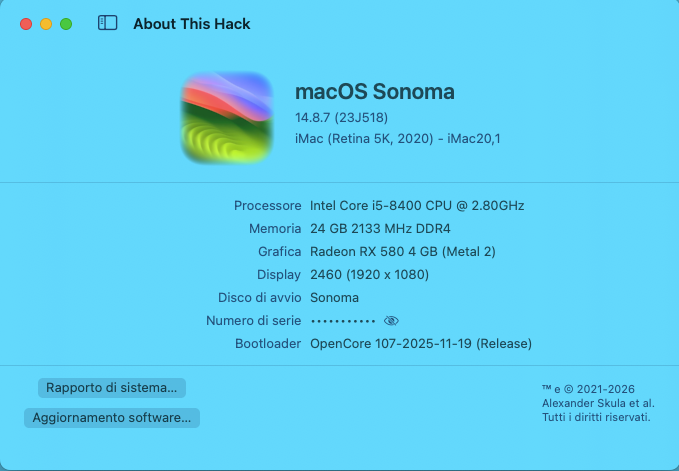Toggle the sidebar panel icon
Image resolution: width=679 pixels, height=471 pixels.
coord(107,23)
